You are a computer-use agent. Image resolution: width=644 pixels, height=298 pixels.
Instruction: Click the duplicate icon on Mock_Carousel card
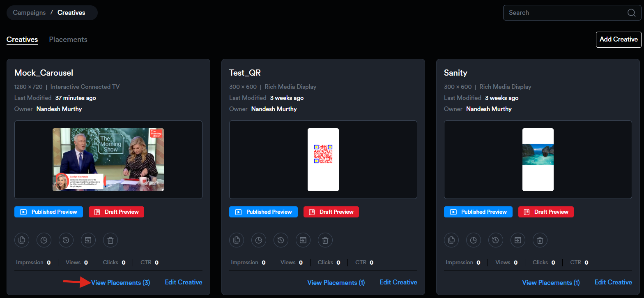click(22, 240)
